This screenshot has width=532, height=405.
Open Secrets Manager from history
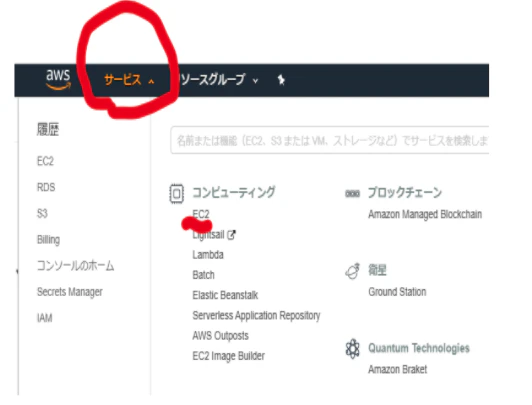pyautogui.click(x=70, y=292)
